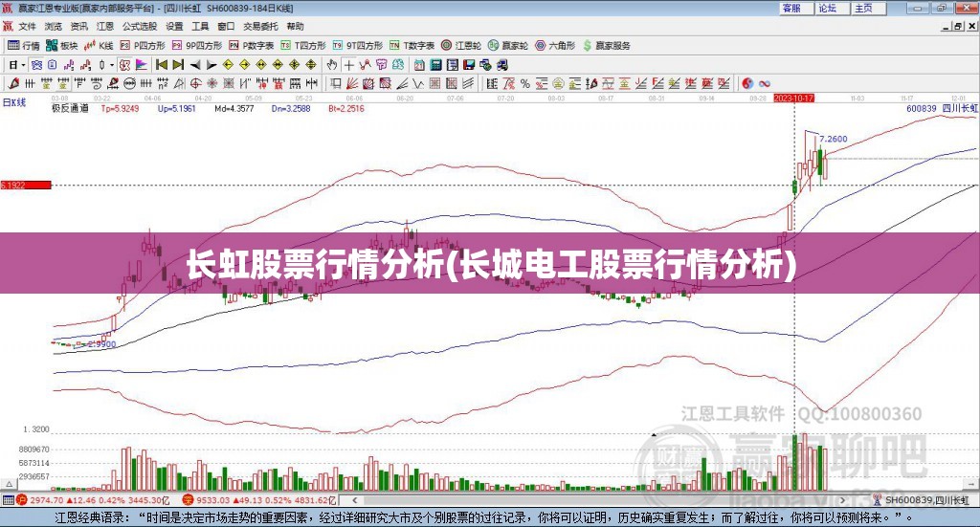
Task: Click the 极反通道 indicator name
Action: point(70,109)
